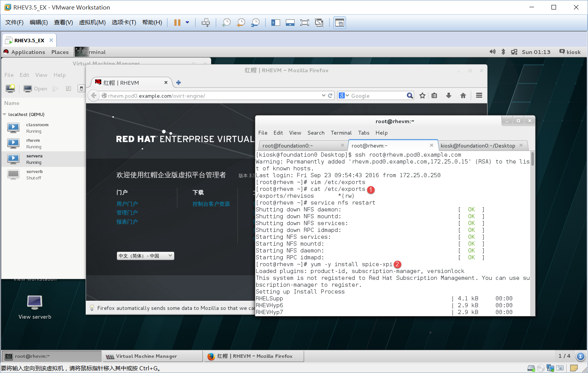This screenshot has height=373, width=588.
Task: Open the power options dropdown arrow
Action: (187, 22)
